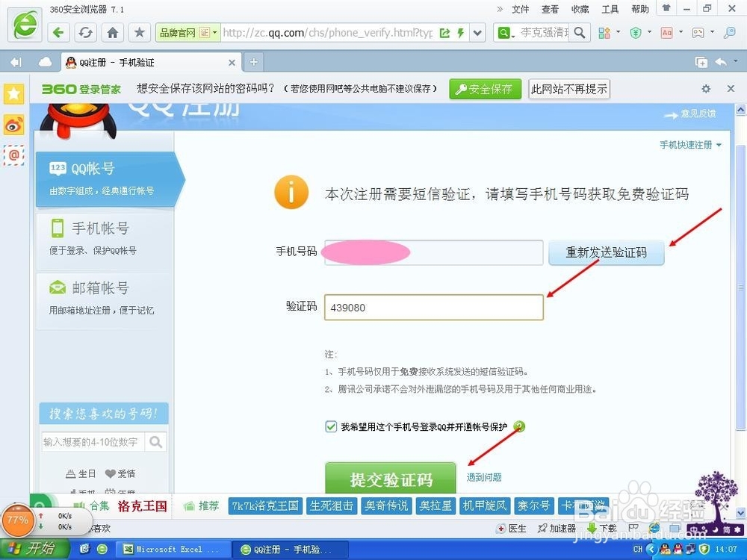747x560 pixels.
Task: Click the Ad blocker icon
Action: [x=666, y=32]
